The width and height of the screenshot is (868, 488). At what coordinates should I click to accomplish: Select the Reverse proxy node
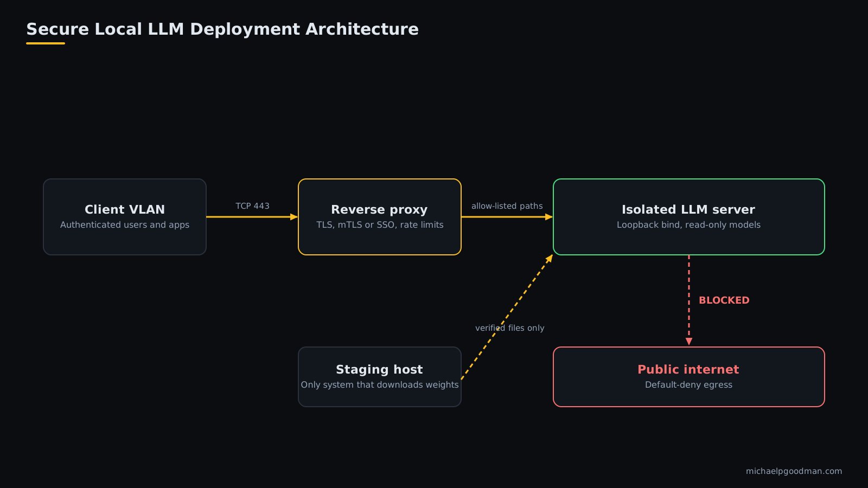pyautogui.click(x=380, y=217)
